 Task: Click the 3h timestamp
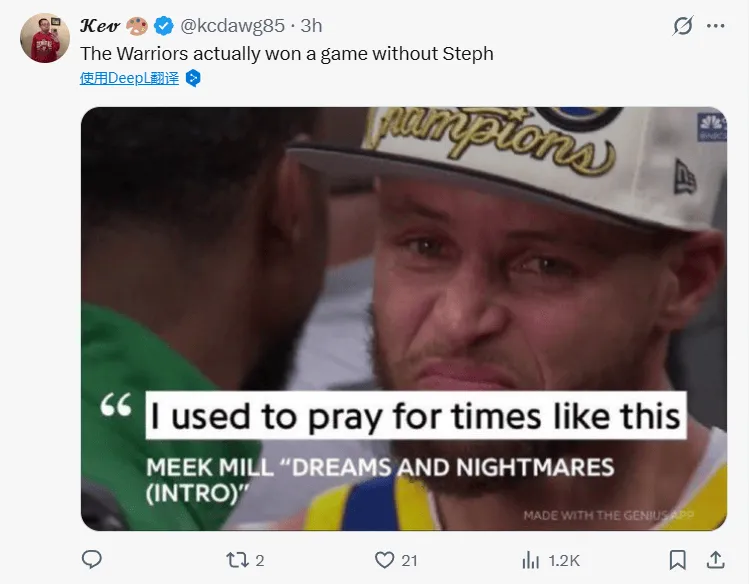click(x=311, y=25)
